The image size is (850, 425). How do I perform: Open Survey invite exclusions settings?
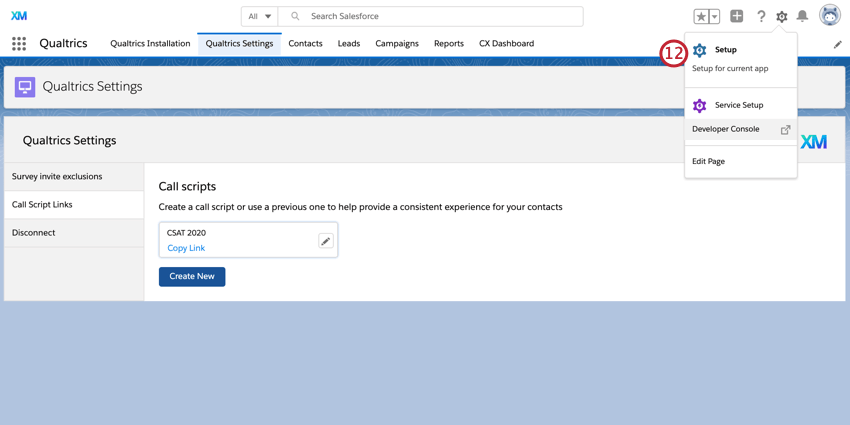pos(74,177)
